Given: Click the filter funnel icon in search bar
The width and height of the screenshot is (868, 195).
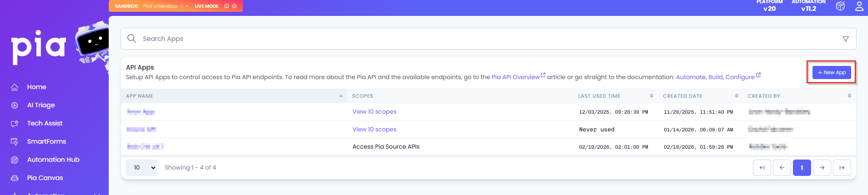Looking at the screenshot, I should (x=845, y=39).
